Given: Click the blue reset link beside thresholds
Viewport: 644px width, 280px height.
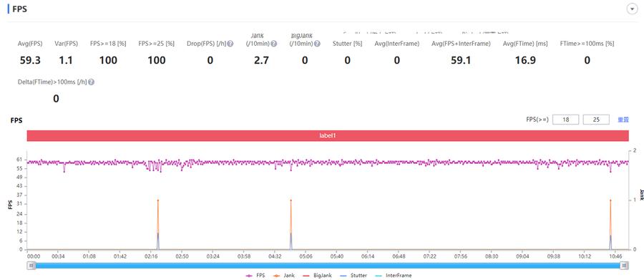Looking at the screenshot, I should click(623, 120).
